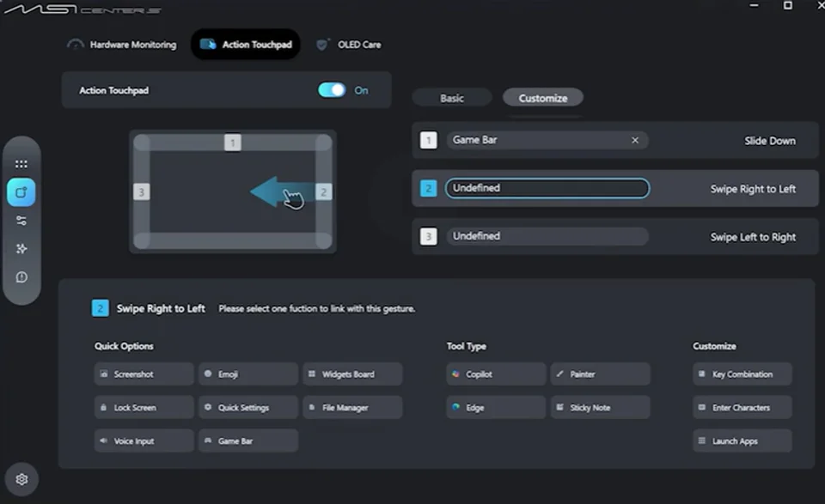Click zone 2 on the touchpad diagram
Image resolution: width=825 pixels, height=504 pixels.
pos(324,191)
